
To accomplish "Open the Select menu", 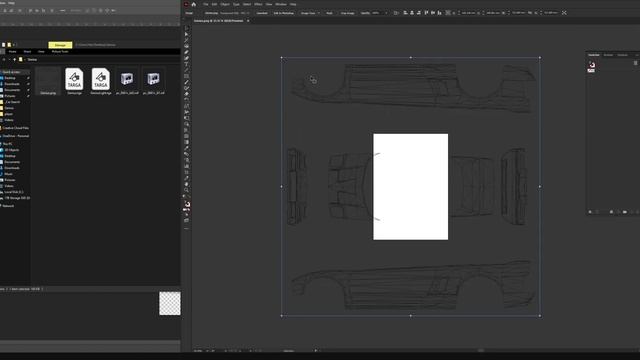I will pyautogui.click(x=247, y=4).
